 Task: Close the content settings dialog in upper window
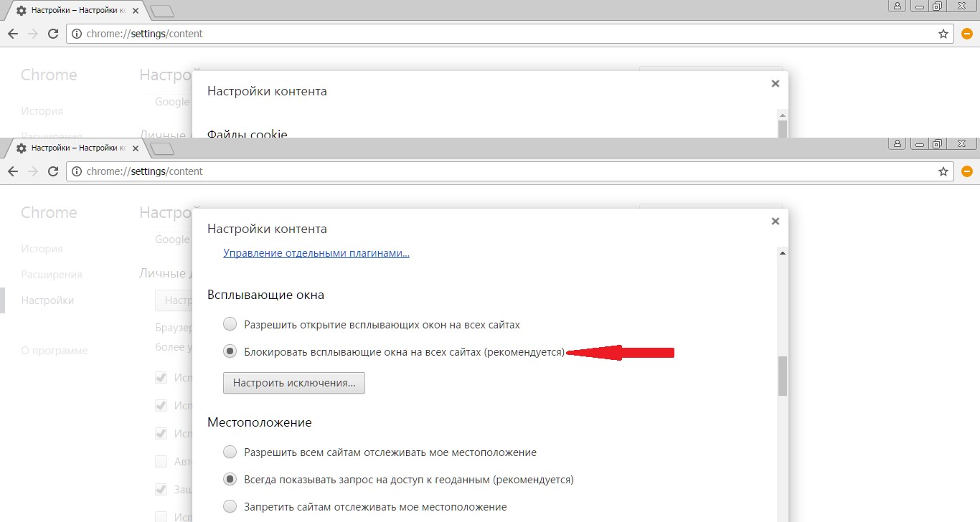click(x=775, y=84)
